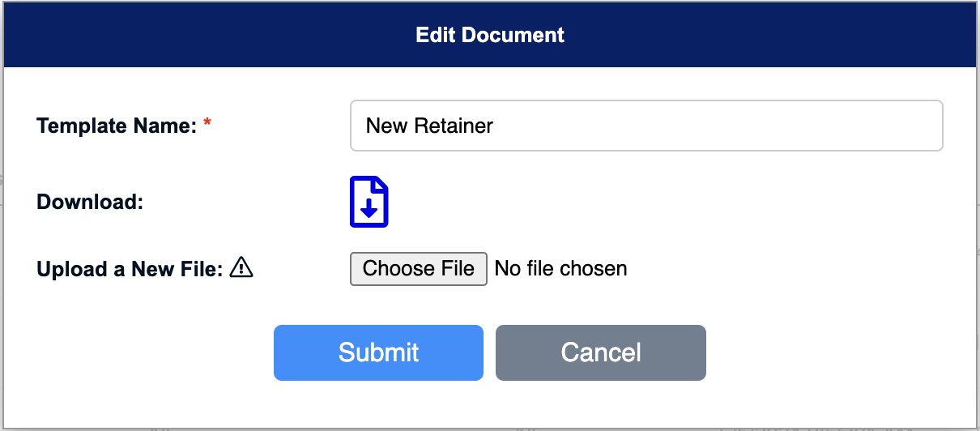Open file picker with Choose File
Viewport: 980px width, 431px height.
click(x=418, y=269)
